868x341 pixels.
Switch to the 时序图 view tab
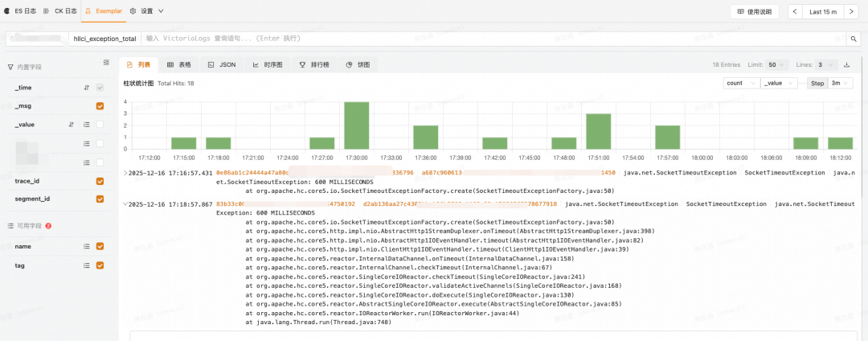(x=268, y=65)
